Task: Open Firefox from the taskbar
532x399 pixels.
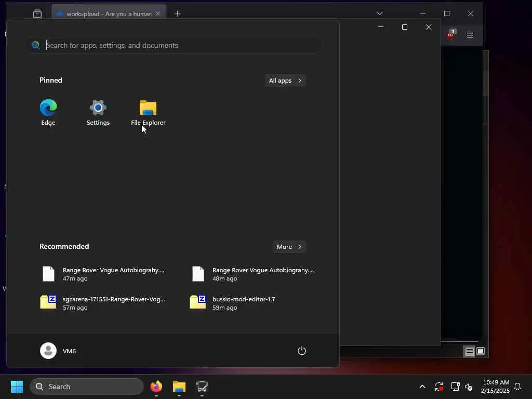Action: pyautogui.click(x=156, y=387)
